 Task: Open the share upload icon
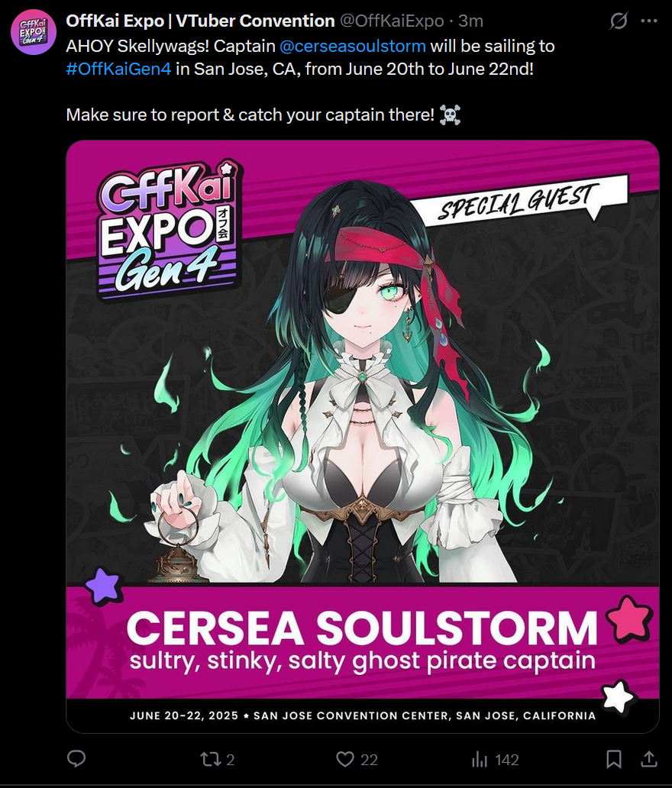[649, 759]
